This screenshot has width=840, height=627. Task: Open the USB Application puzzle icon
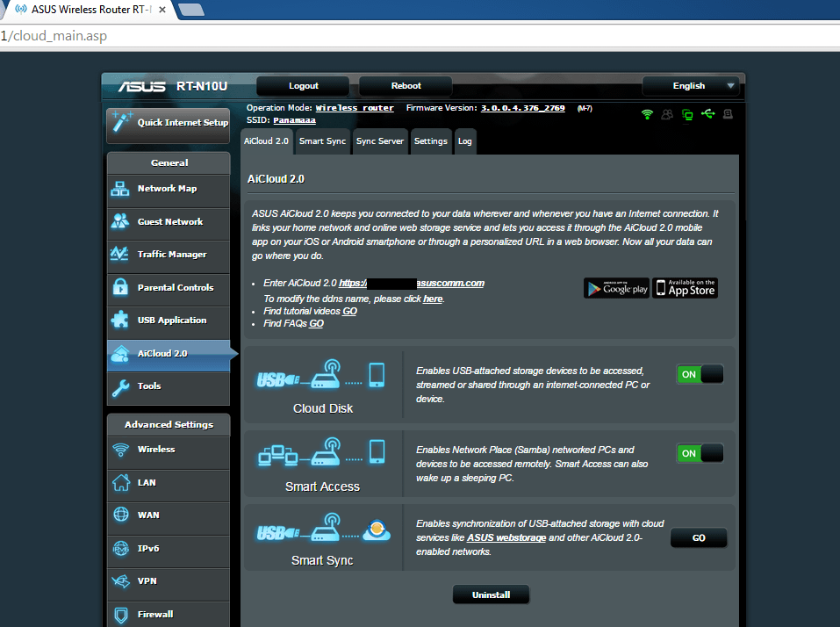click(120, 321)
